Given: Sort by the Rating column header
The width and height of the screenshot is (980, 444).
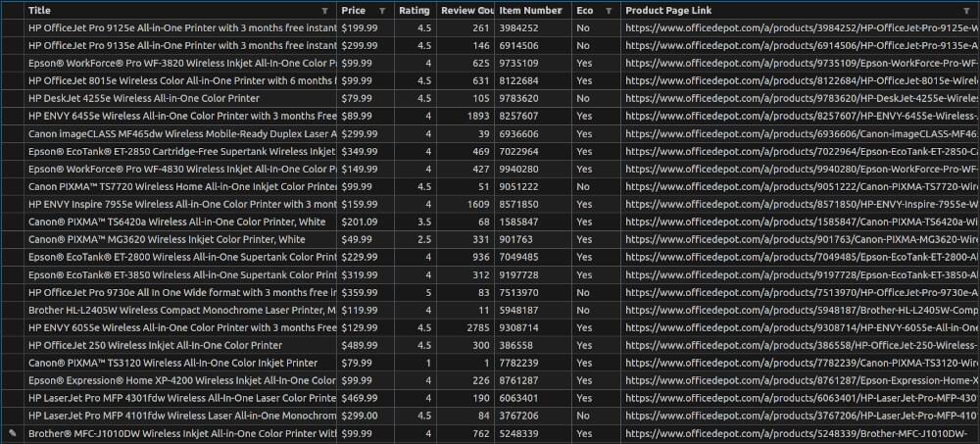Looking at the screenshot, I should [415, 11].
